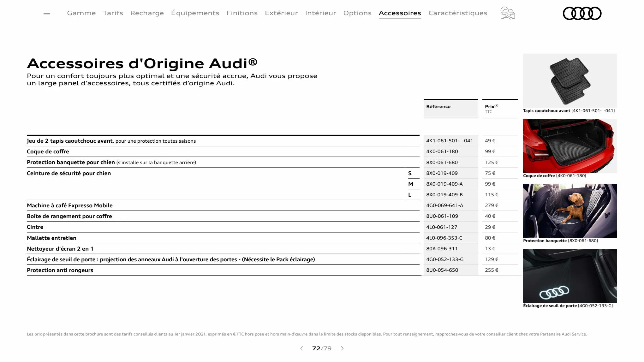Open the Gamme tab
Screen dimensions: 644x362
pos(81,13)
